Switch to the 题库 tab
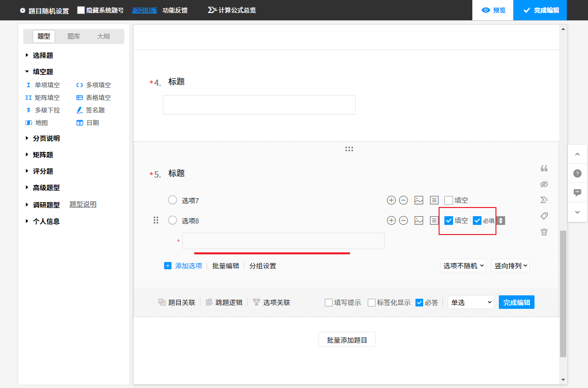588x388 pixels. (74, 36)
